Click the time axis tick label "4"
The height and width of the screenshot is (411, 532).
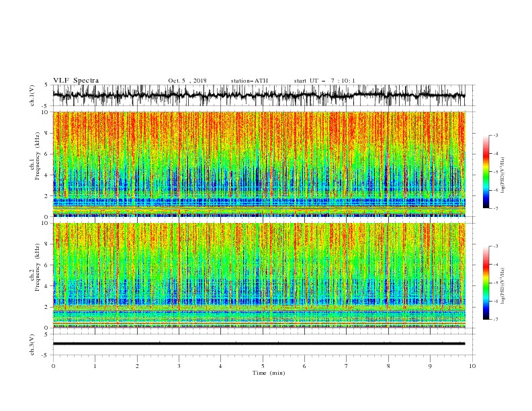pos(221,366)
